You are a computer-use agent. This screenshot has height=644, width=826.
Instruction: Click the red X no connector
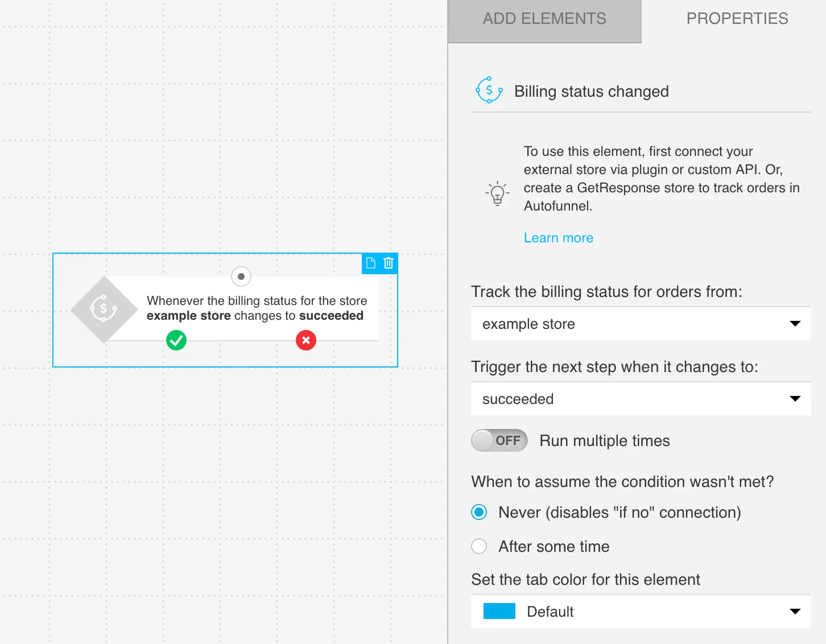(306, 340)
